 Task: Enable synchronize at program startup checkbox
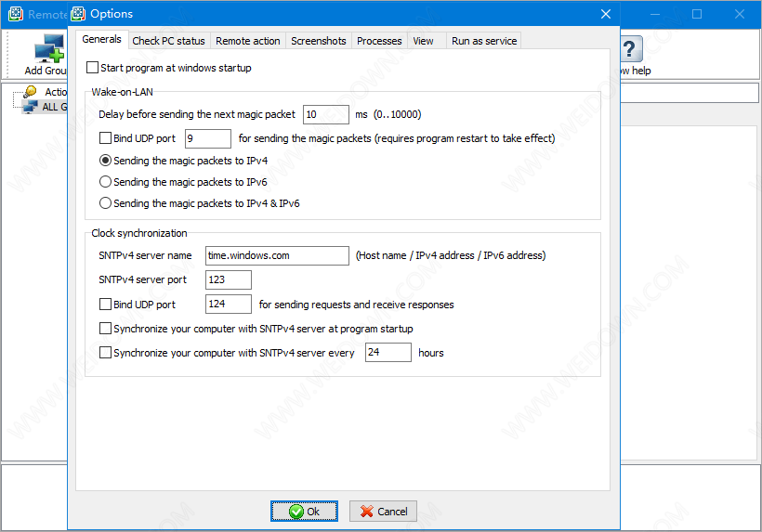(x=105, y=329)
